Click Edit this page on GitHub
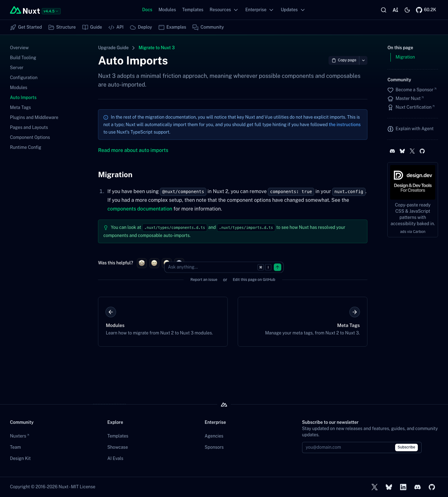448x497 pixels. point(254,280)
